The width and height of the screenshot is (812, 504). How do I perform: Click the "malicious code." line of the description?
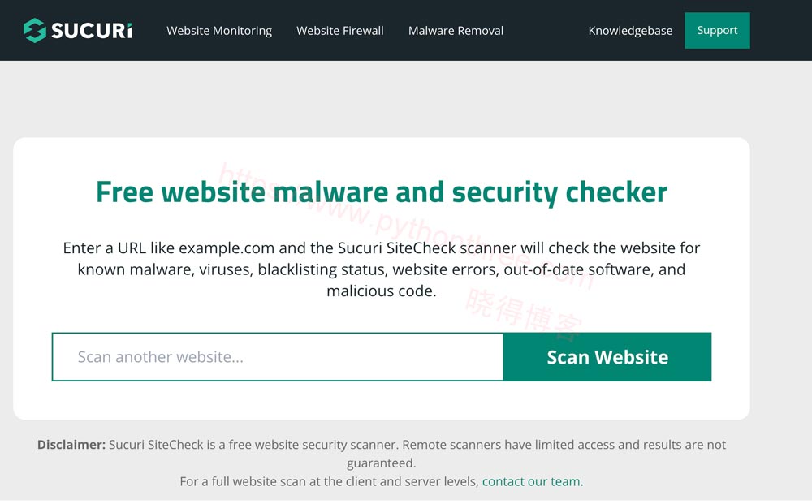382,291
